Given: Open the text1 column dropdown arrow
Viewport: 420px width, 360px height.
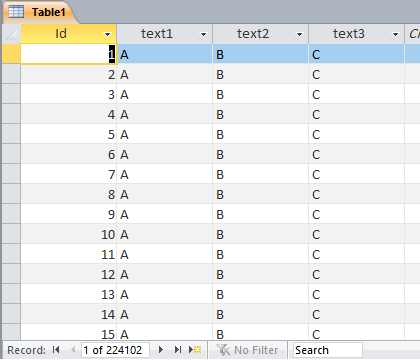Looking at the screenshot, I should [x=203, y=34].
